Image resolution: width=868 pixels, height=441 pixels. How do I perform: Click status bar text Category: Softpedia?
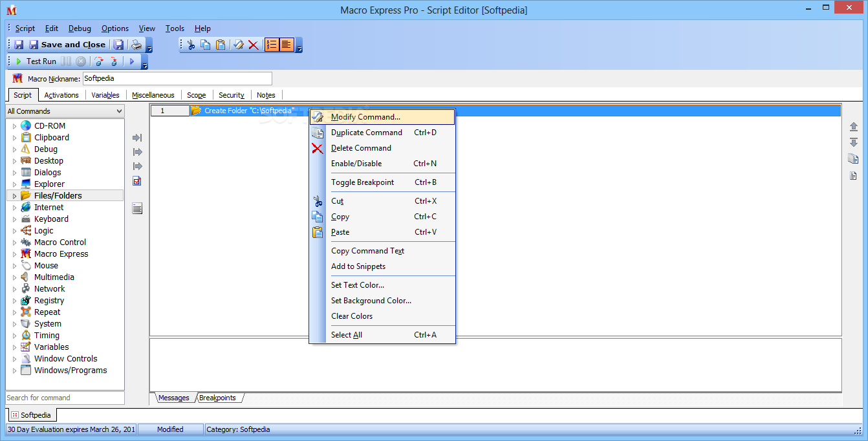[238, 429]
